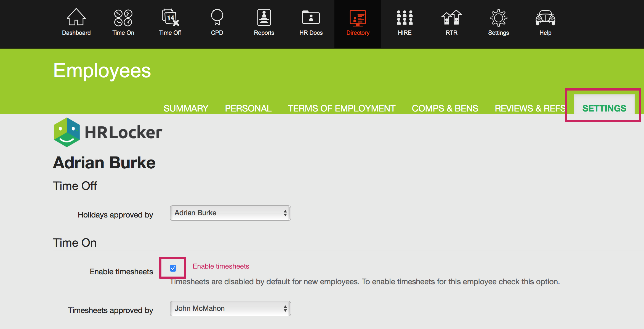
Task: Open top Settings gear icon
Action: pyautogui.click(x=498, y=17)
